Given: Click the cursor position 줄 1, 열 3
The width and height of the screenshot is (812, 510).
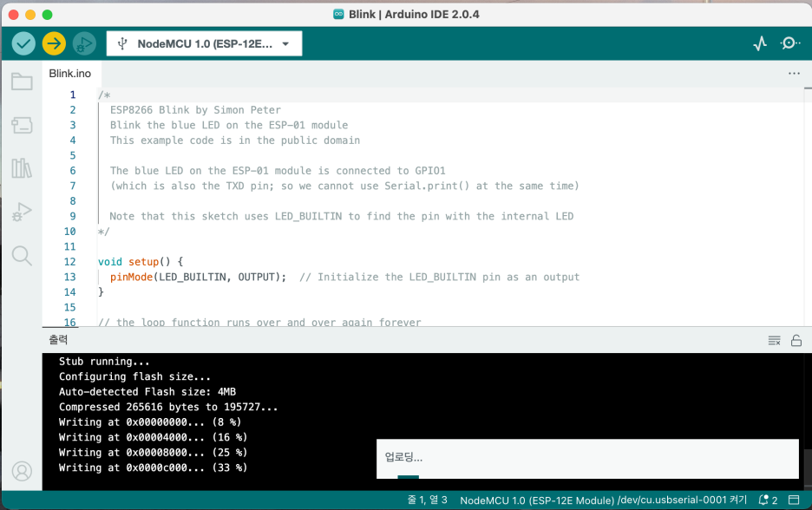Looking at the screenshot, I should coord(427,500).
